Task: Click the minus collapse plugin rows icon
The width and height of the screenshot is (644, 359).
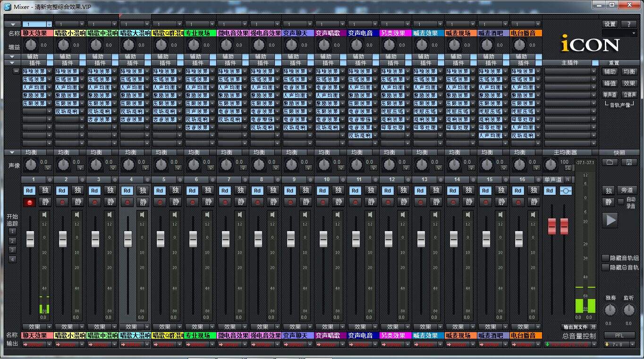Action: point(17,71)
